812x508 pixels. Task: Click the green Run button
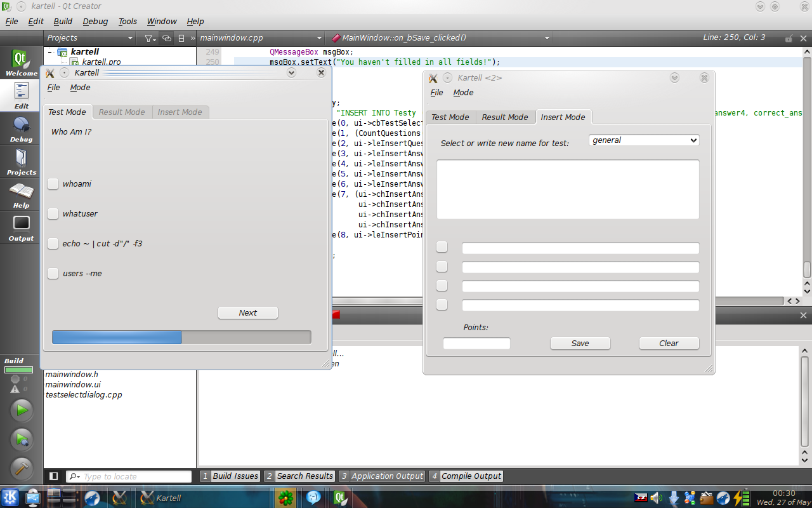22,410
